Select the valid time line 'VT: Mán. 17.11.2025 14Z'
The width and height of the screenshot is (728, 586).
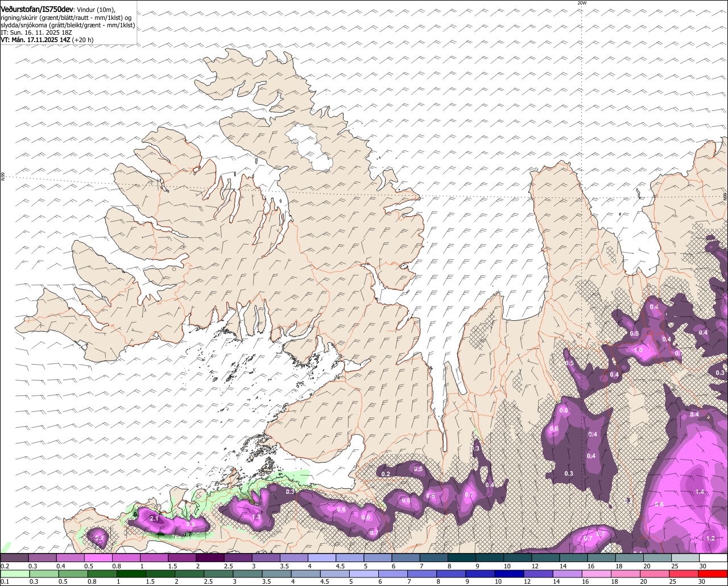point(35,40)
